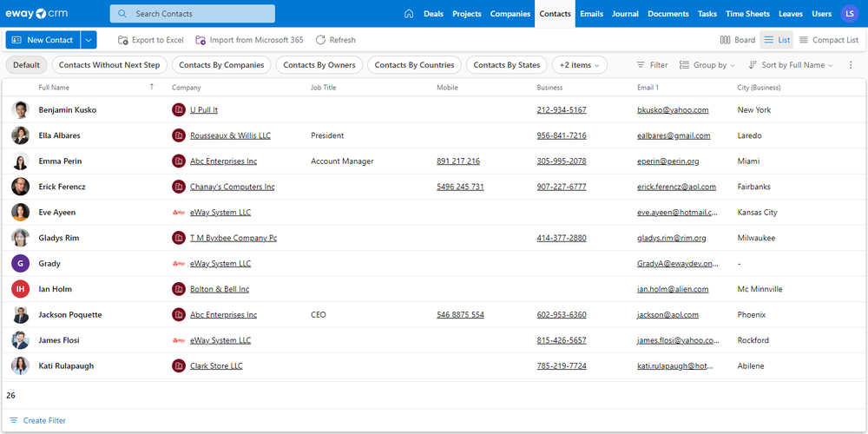Open the Companies tab
This screenshot has height=434, width=868.
pyautogui.click(x=510, y=14)
